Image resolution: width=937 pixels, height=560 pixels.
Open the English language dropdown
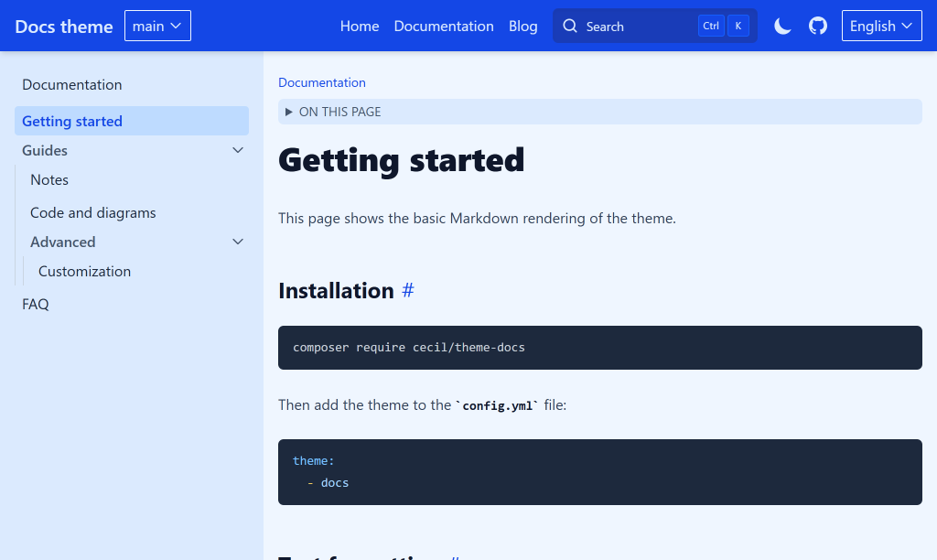(881, 26)
